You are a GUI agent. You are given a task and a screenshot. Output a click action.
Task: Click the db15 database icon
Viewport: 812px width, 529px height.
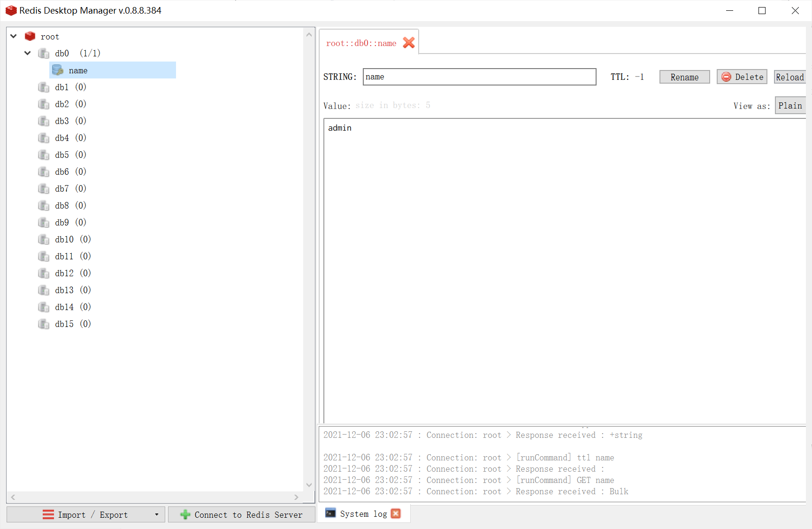(x=44, y=324)
